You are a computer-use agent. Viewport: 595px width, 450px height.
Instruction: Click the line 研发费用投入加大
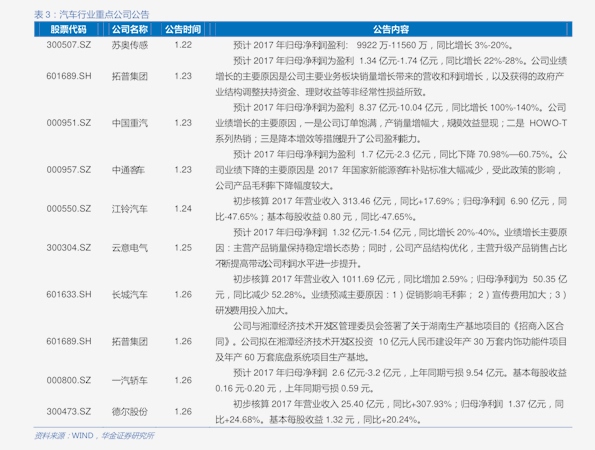[252, 310]
